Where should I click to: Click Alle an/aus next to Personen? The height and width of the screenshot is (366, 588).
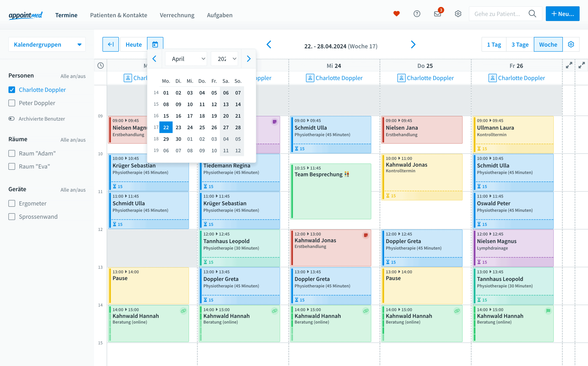pyautogui.click(x=73, y=76)
